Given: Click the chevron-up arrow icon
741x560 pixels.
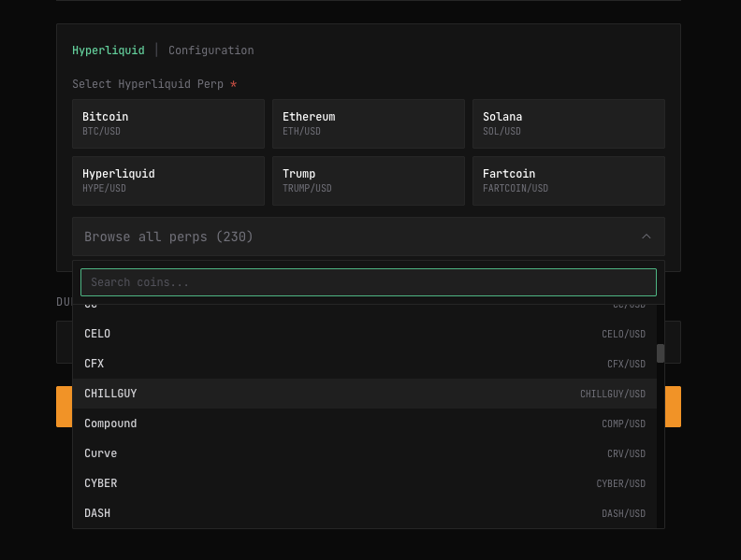Looking at the screenshot, I should click(x=646, y=237).
